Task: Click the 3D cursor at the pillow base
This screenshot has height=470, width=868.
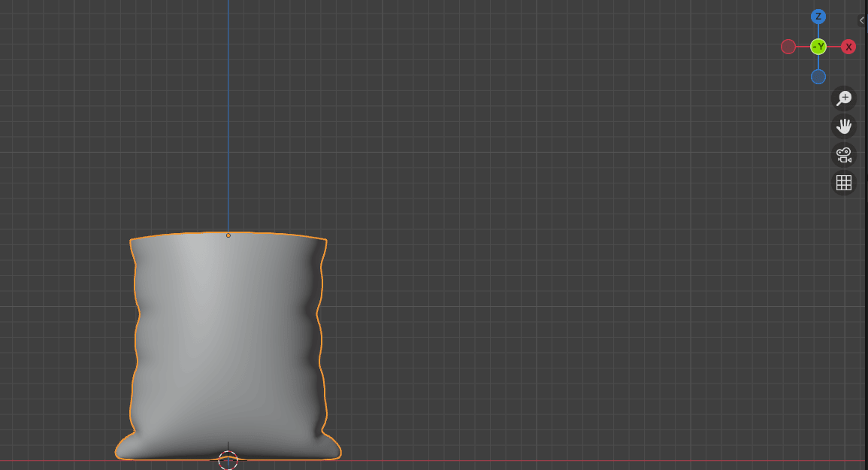Action: point(228,459)
